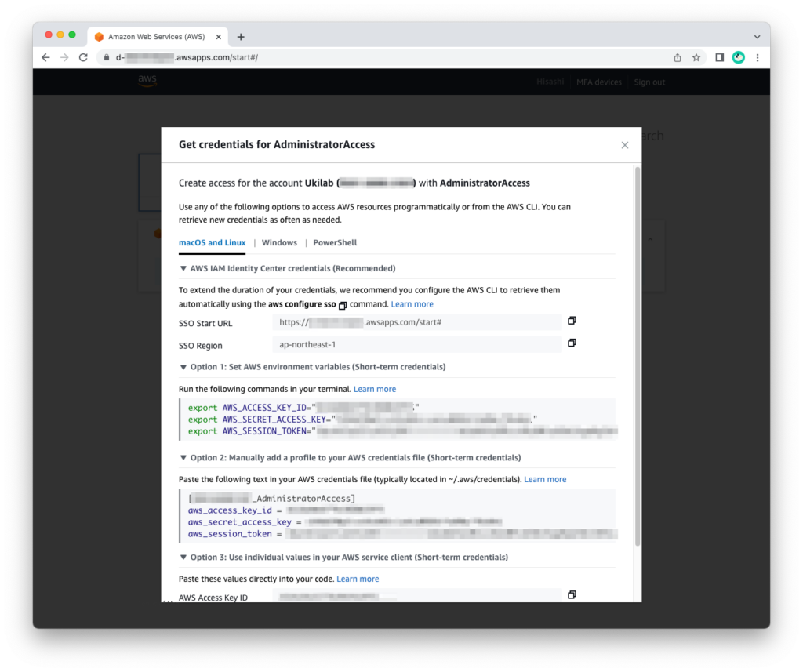The width and height of the screenshot is (803, 672).
Task: Close the Get credentials dialog
Action: point(625,146)
